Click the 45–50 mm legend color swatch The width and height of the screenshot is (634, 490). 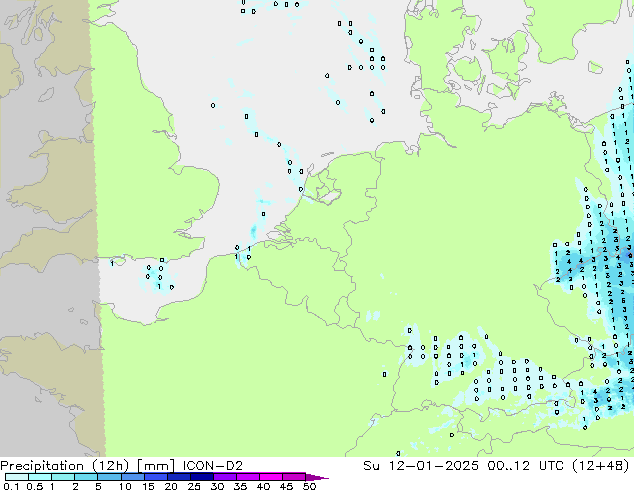point(294,477)
